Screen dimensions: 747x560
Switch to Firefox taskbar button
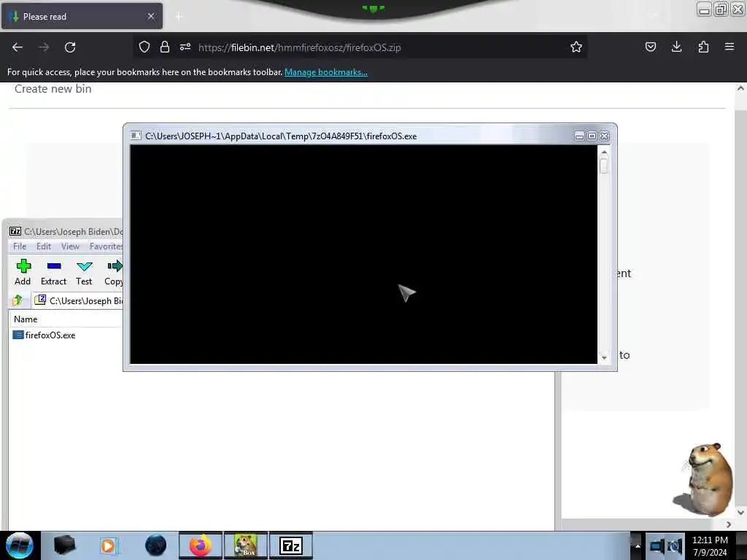pos(201,545)
